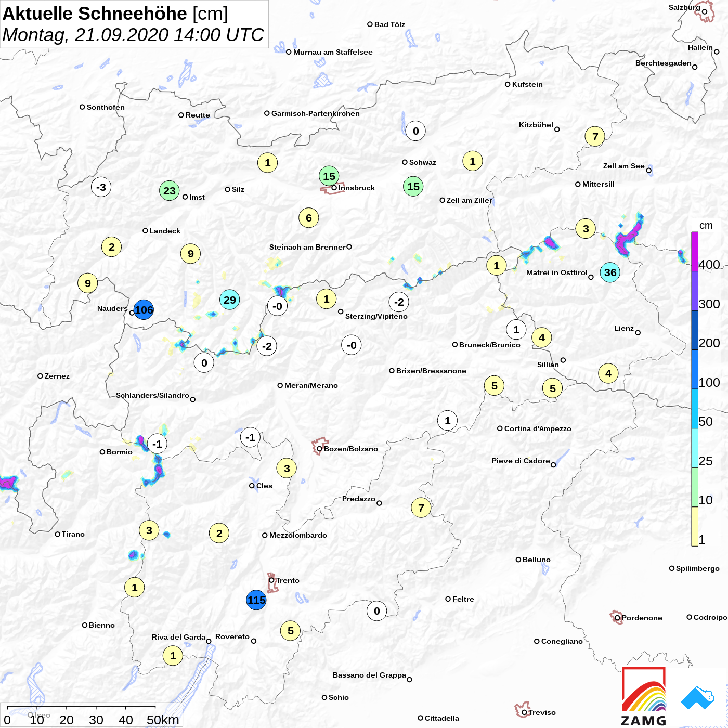Select the 9 marker southeast of Landeck
The height and width of the screenshot is (728, 728).
pyautogui.click(x=191, y=254)
